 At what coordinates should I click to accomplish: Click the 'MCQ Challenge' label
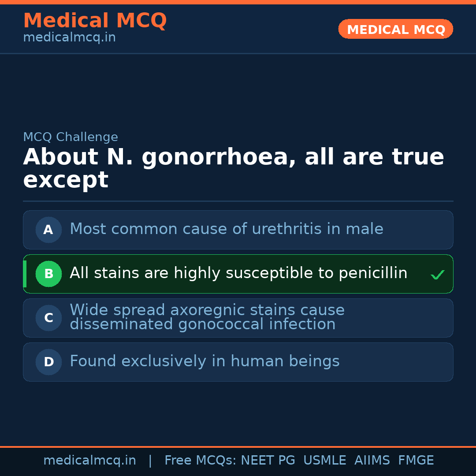point(71,137)
